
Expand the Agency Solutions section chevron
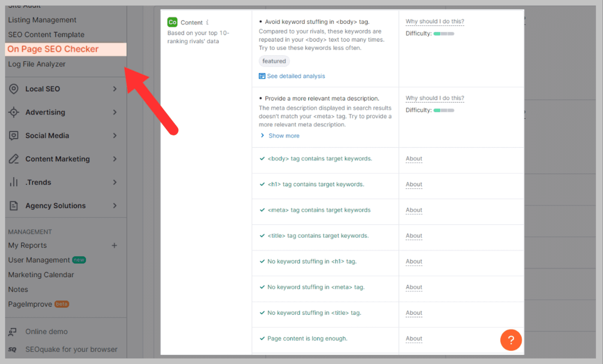point(115,206)
